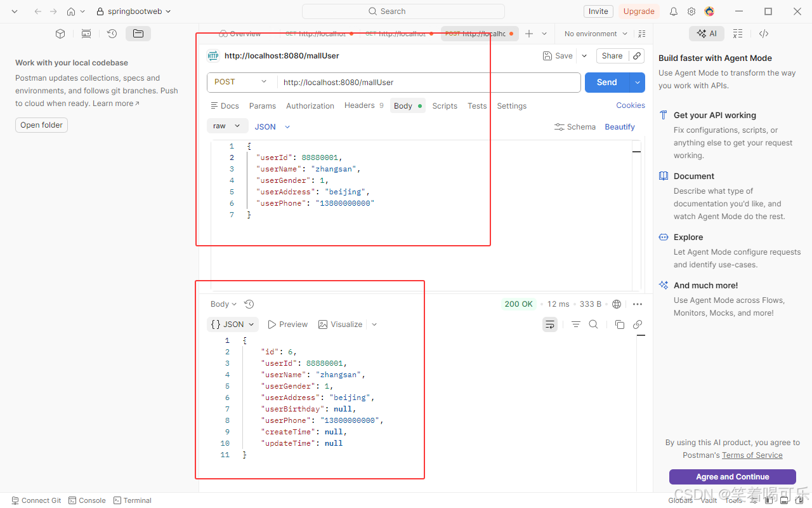Go forward with the right arrow
The width and height of the screenshot is (812, 508).
pos(54,11)
